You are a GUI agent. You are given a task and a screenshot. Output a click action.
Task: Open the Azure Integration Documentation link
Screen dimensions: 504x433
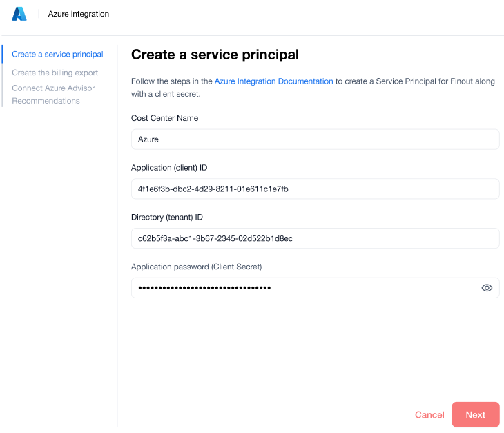[273, 81]
